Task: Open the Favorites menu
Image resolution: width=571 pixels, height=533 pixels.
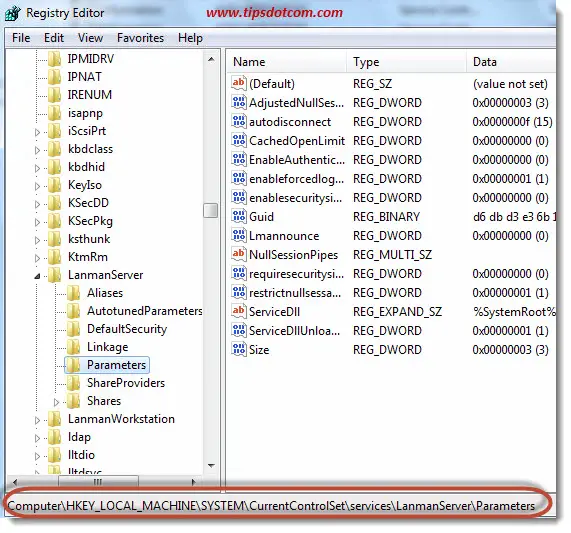Action: click(140, 38)
